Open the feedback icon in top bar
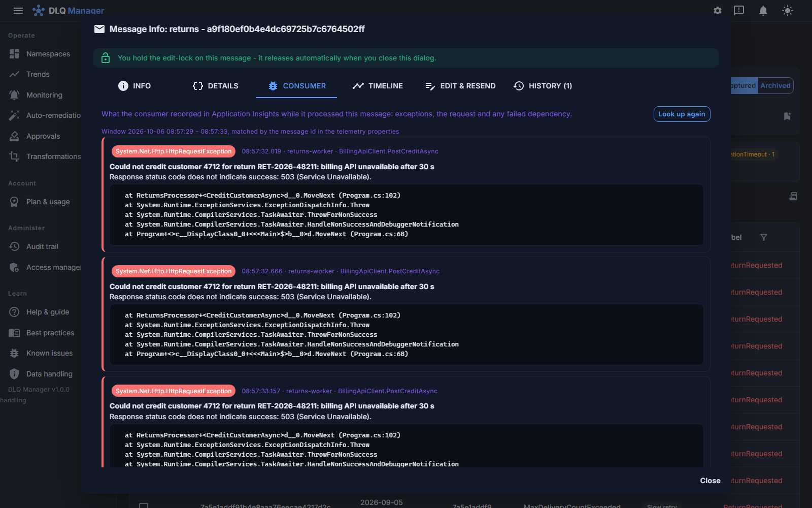This screenshot has height=508, width=812. tap(739, 11)
